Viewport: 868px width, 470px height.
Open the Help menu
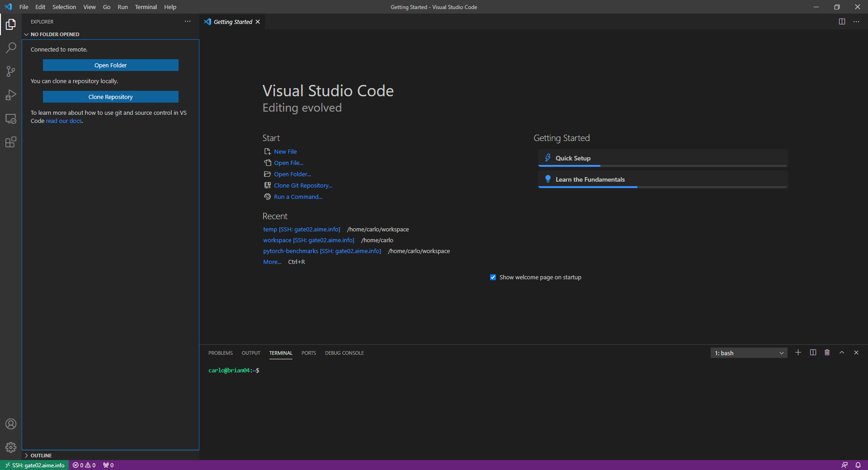170,7
